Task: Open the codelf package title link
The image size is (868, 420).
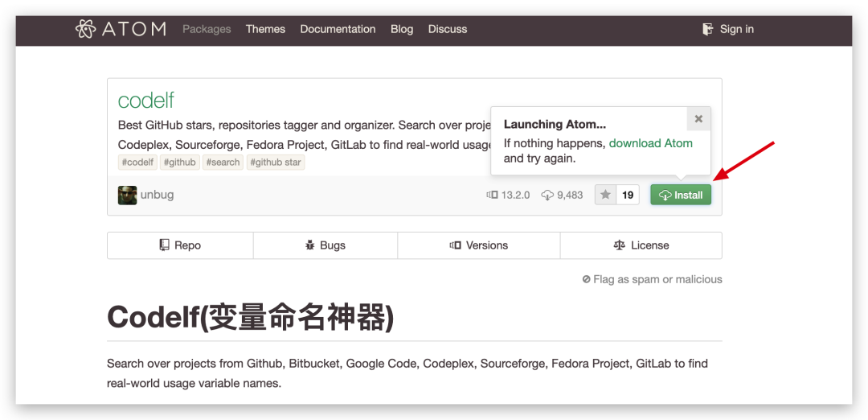Action: click(x=146, y=101)
